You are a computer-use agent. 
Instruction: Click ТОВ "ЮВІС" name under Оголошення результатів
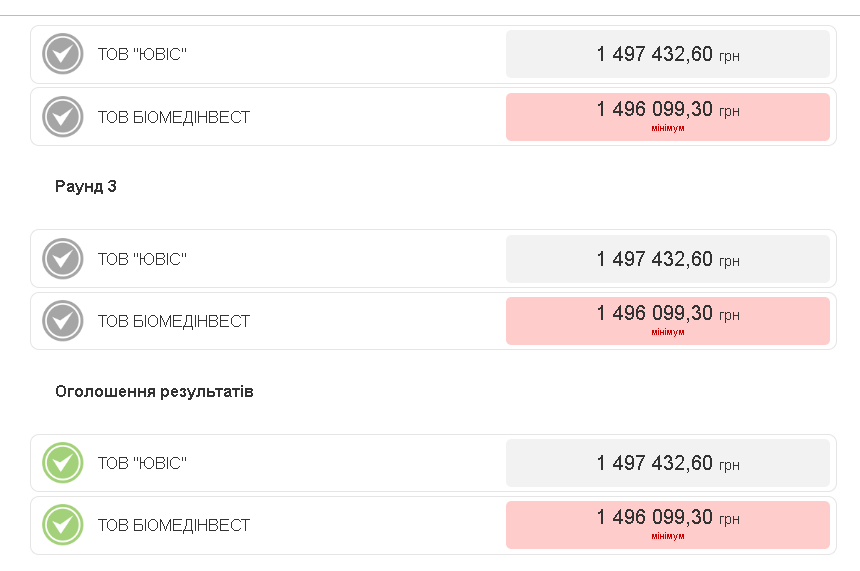coord(142,463)
